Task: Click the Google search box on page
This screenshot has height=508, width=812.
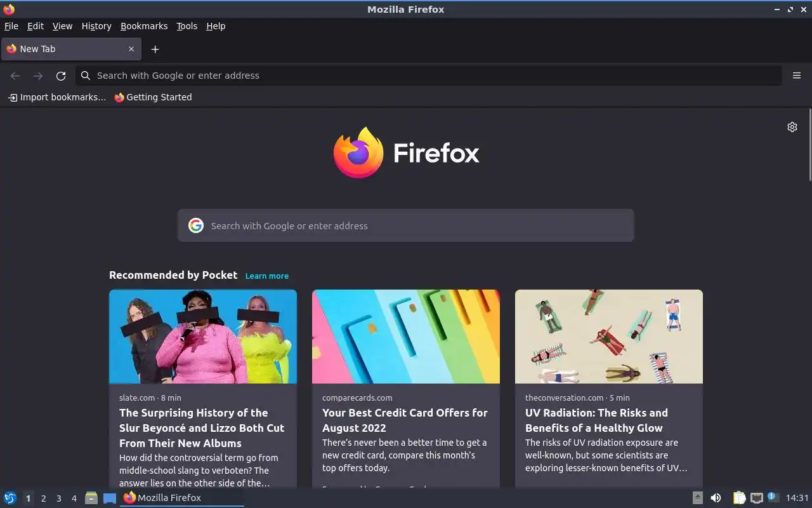Action: 406,225
